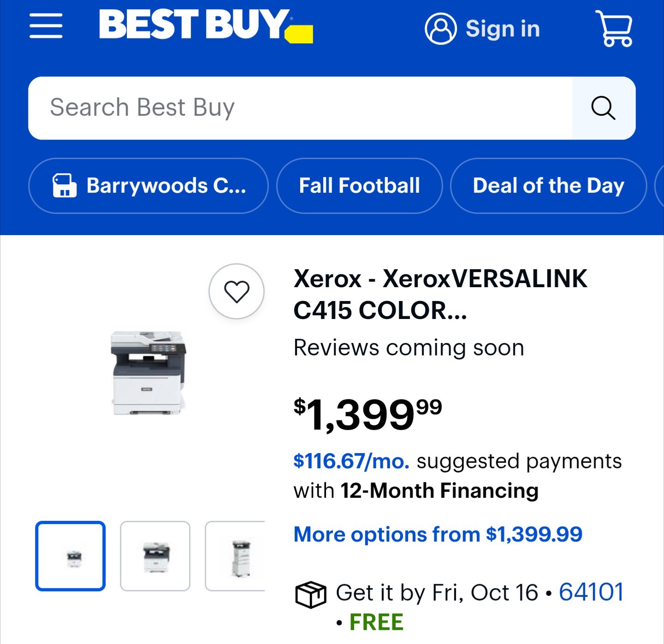Viewport: 664px width, 644px height.
Task: Click the shipping box icon
Action: pyautogui.click(x=310, y=595)
